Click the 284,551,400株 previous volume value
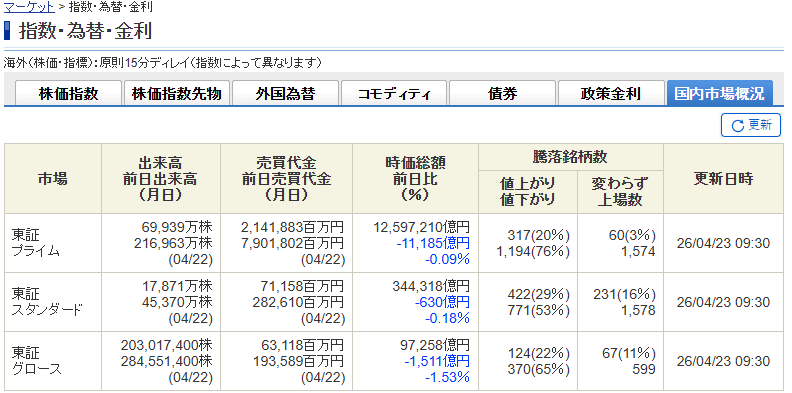The image size is (792, 393). [x=167, y=361]
